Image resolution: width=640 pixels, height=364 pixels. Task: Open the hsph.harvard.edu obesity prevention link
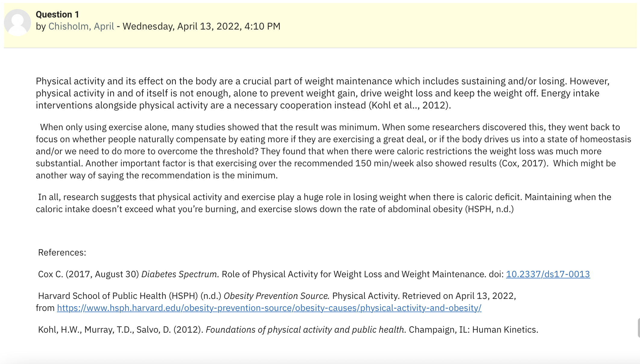269,308
